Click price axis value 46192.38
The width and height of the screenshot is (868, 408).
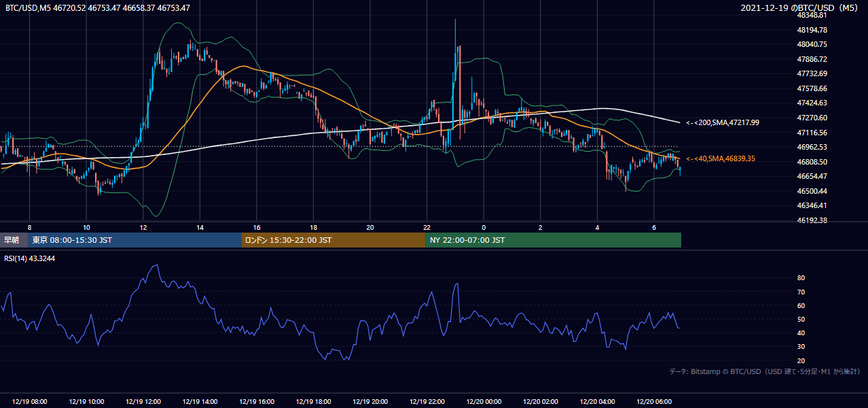(x=812, y=220)
